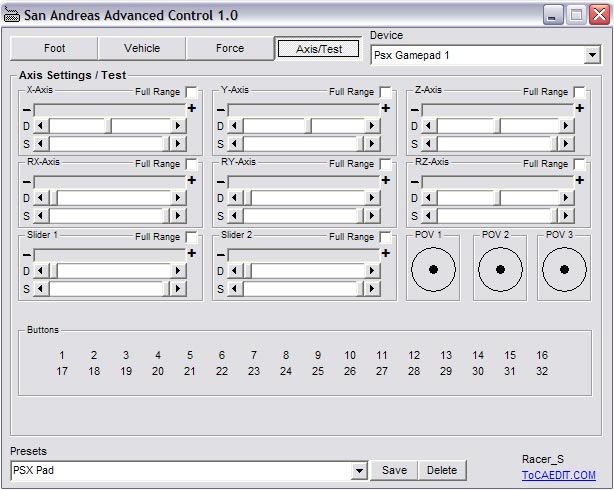Click button indicator number 32
The image size is (614, 490).
pyautogui.click(x=542, y=371)
